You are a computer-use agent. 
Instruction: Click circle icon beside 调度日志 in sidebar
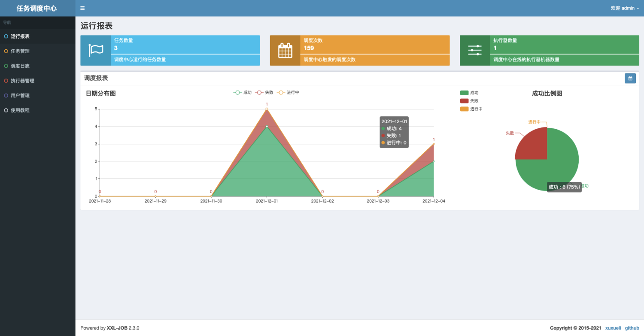[x=6, y=66]
